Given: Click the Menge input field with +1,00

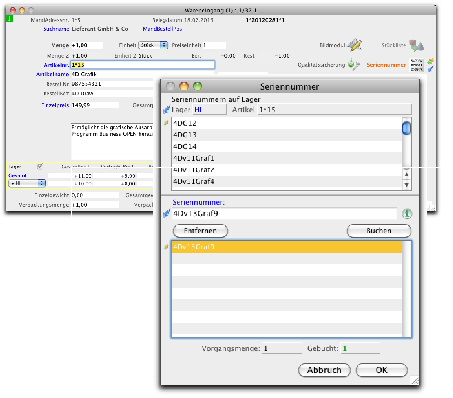Looking at the screenshot, I should 87,45.
